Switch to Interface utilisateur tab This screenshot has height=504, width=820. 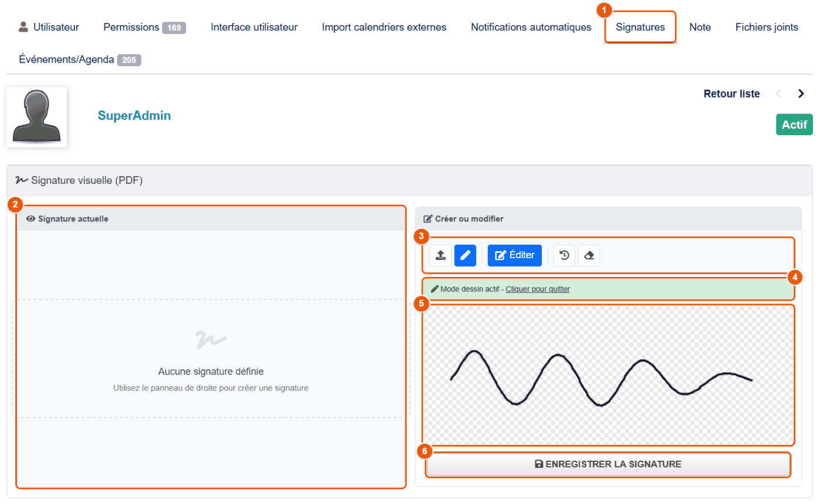[x=254, y=27]
